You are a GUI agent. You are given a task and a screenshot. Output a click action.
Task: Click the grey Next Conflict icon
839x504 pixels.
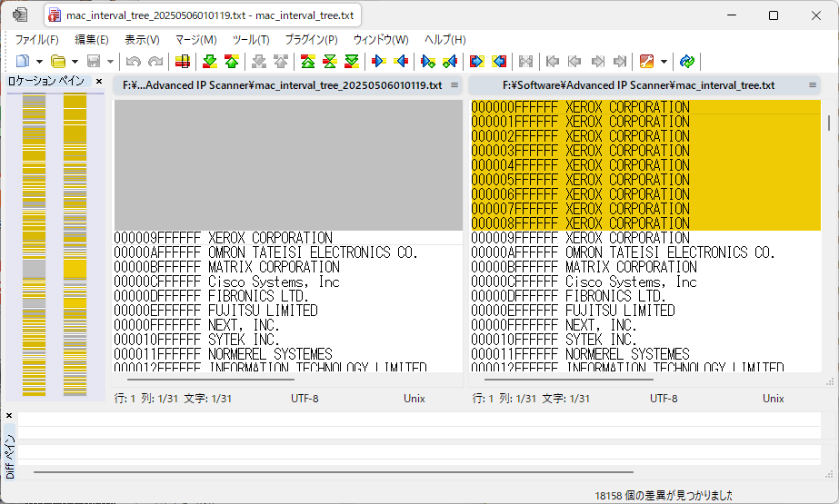point(259,62)
